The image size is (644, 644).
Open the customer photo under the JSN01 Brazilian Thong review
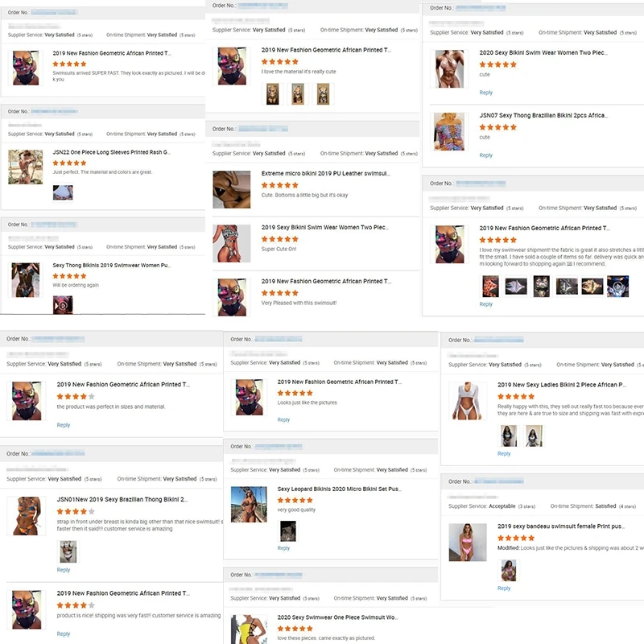68,551
